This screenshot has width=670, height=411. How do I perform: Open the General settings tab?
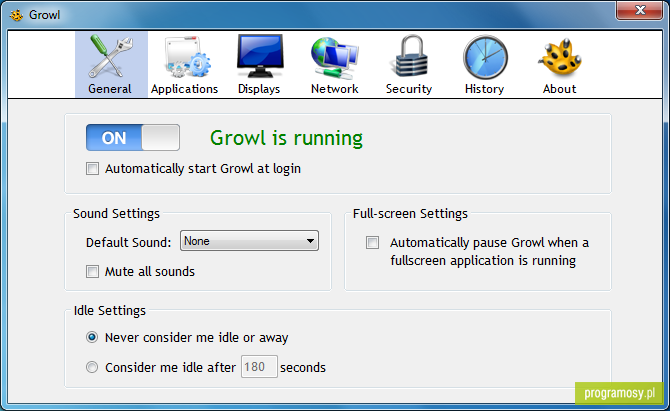[x=111, y=65]
